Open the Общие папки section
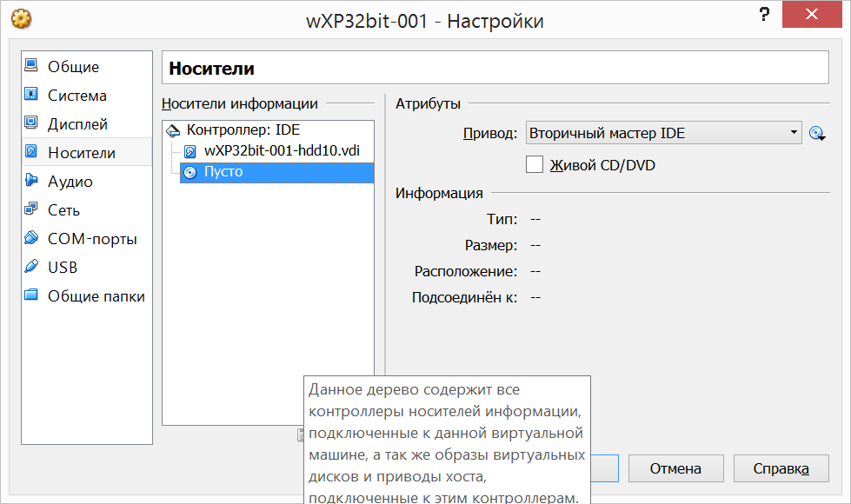The height and width of the screenshot is (504, 851). point(87,296)
